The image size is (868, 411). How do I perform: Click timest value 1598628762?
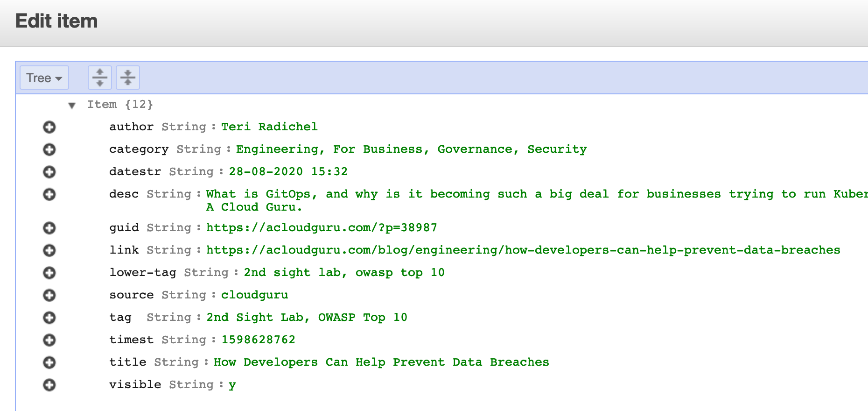258,340
